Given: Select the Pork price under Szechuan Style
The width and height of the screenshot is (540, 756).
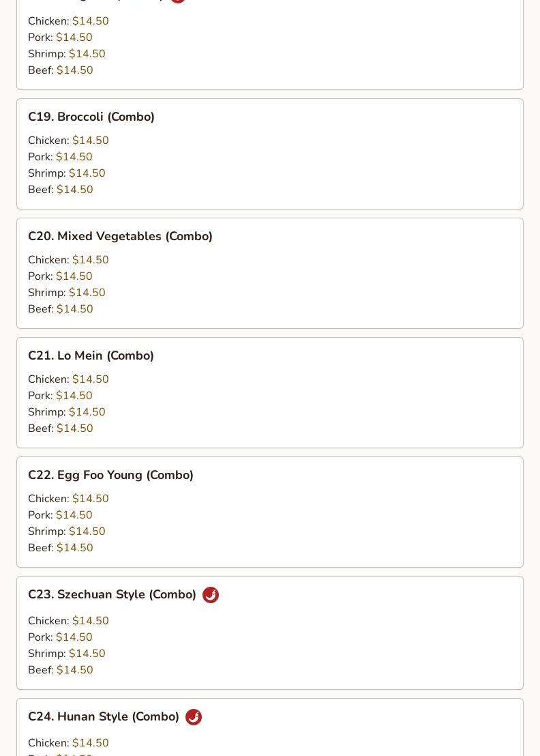Looking at the screenshot, I should (x=74, y=637).
